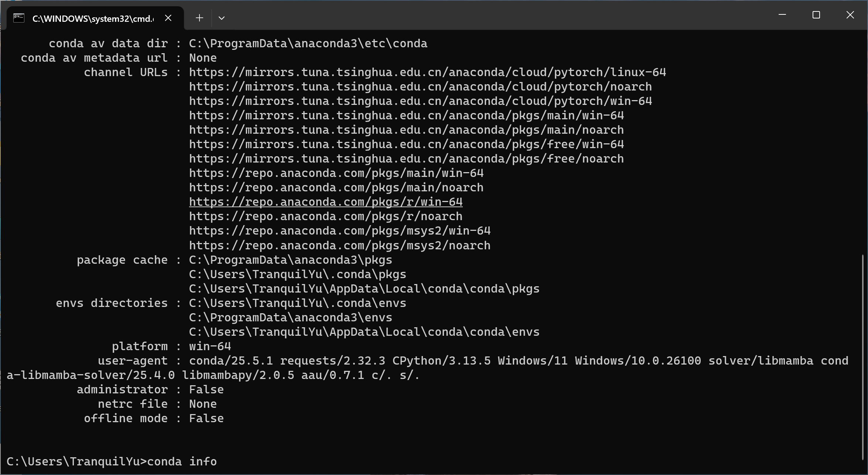
Task: Select the C:\WINDOWS\system32\cmd tab
Action: 92,18
